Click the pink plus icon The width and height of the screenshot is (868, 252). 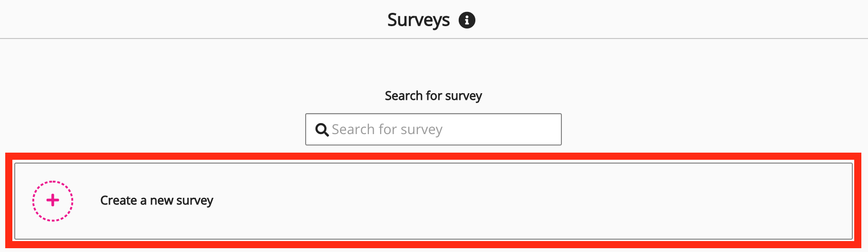[53, 201]
